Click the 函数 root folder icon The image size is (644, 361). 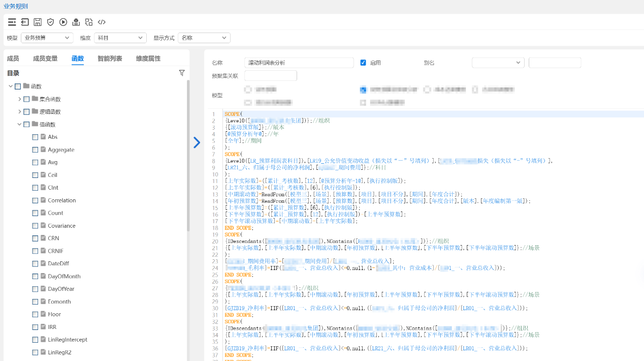pos(26,86)
